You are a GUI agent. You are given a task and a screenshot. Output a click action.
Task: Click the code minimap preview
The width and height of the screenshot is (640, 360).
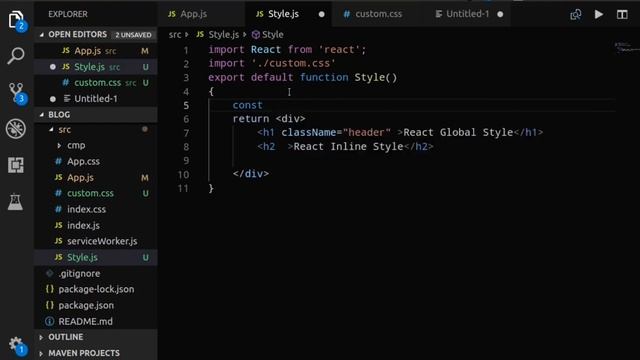click(626, 47)
